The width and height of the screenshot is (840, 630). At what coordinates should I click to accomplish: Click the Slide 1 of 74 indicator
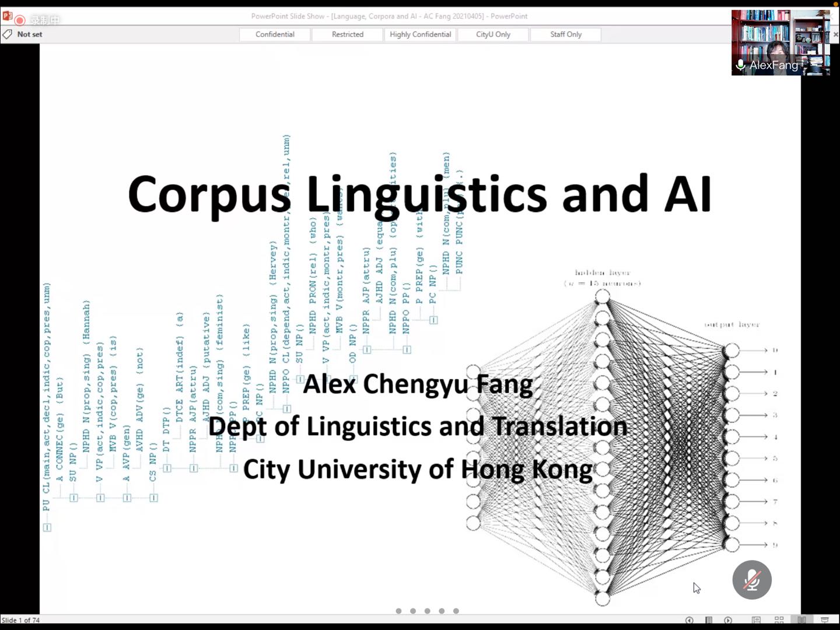point(20,620)
